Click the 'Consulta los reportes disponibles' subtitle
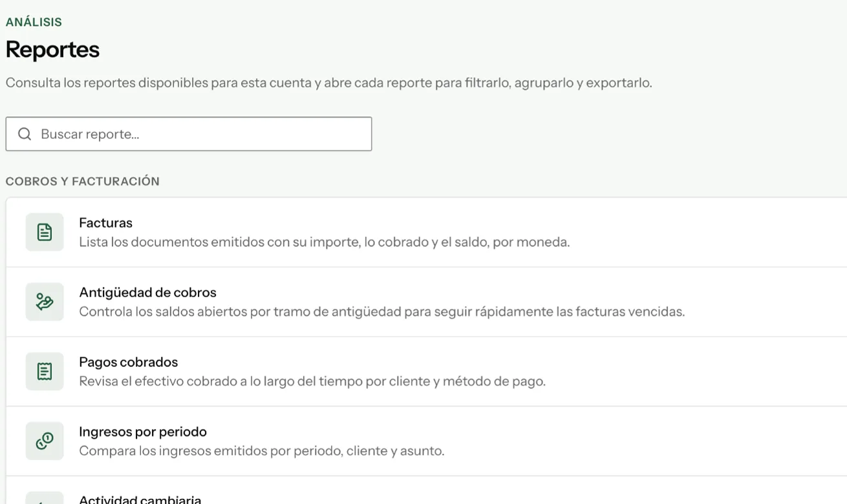The height and width of the screenshot is (504, 847). [x=328, y=83]
